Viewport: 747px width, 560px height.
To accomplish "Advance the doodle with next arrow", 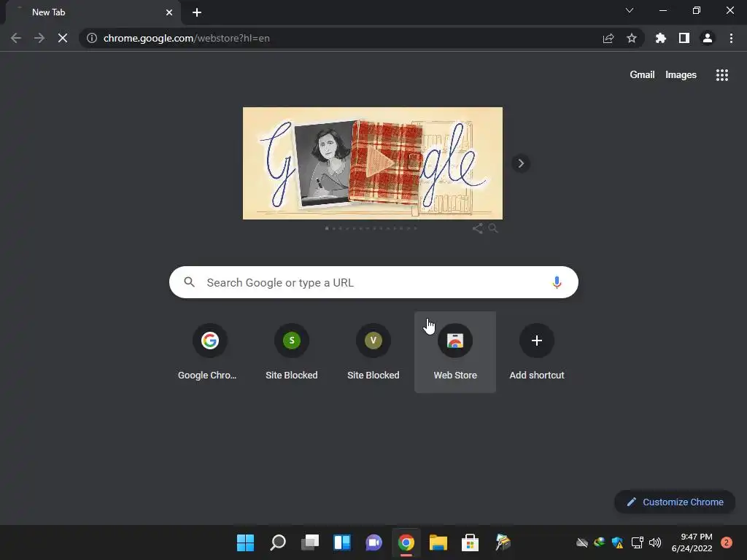I will [x=521, y=163].
